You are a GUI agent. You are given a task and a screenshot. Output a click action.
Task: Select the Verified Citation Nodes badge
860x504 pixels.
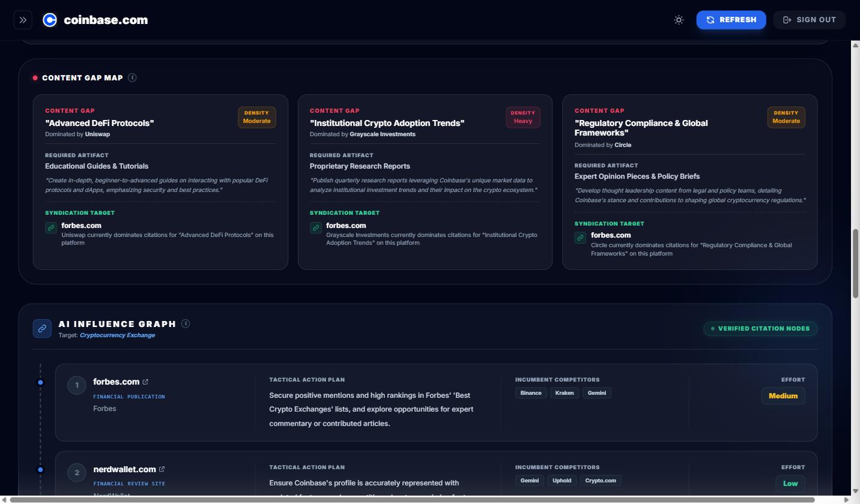point(760,328)
